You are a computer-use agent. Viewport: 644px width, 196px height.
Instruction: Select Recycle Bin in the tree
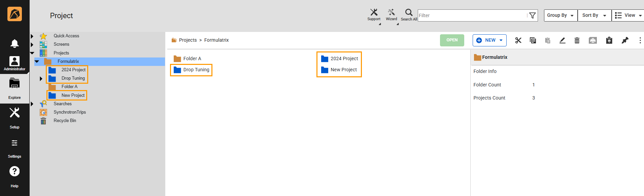[x=65, y=121]
